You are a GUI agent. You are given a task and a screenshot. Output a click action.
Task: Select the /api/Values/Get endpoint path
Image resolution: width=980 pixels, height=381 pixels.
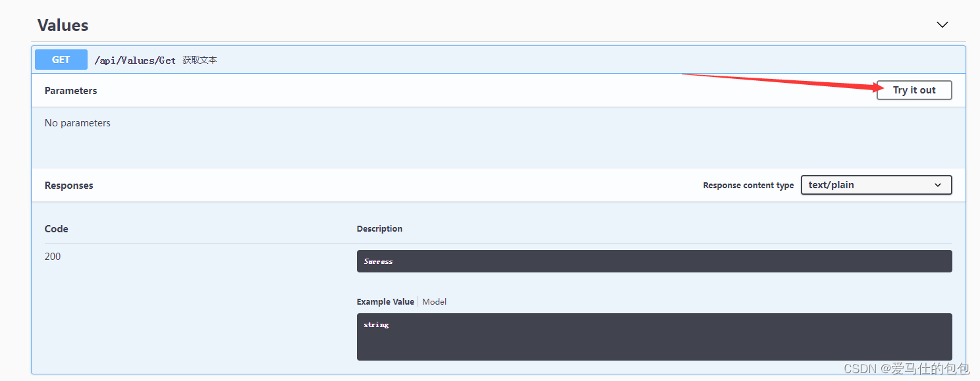(x=135, y=61)
